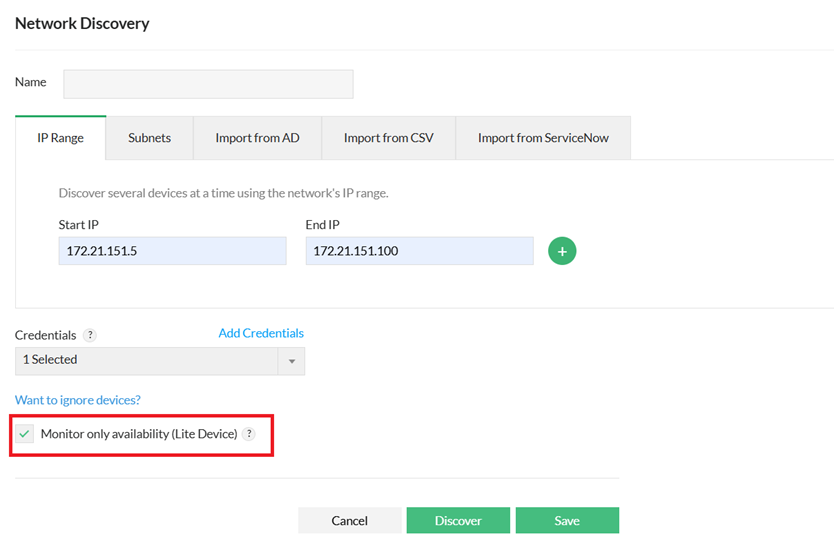This screenshot has width=834, height=550.
Task: Click into the End IP field
Action: click(419, 251)
